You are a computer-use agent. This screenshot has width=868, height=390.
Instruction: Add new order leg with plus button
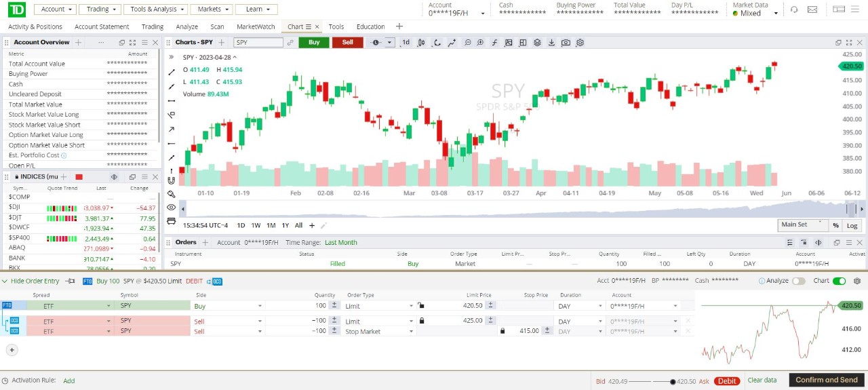click(12, 350)
